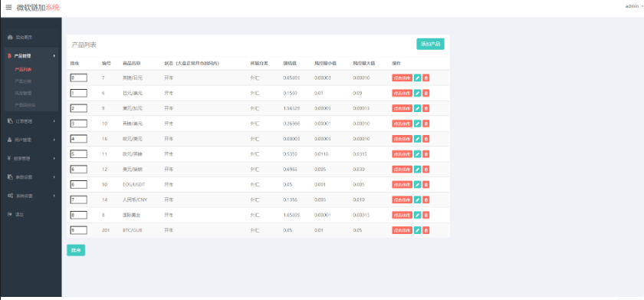Click the 排序 button below the table
Image resolution: width=644 pixels, height=300 pixels.
(76, 250)
